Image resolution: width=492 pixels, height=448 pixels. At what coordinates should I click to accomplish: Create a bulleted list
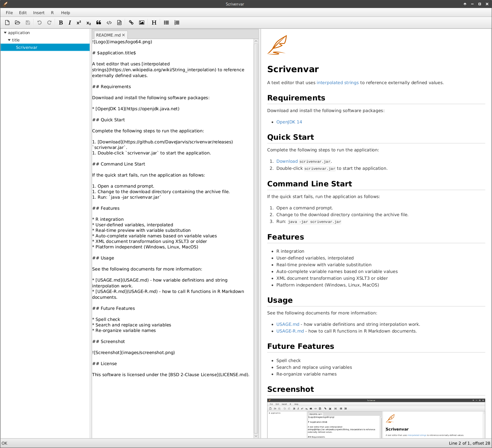click(166, 22)
